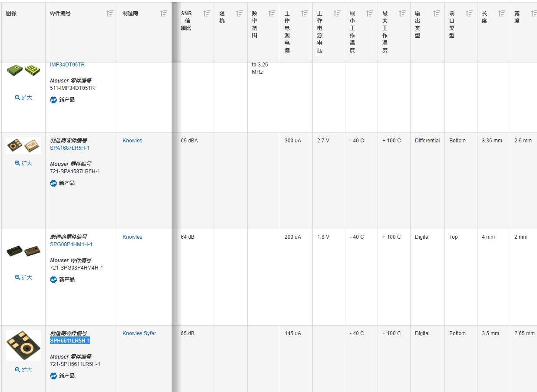Viewport: 537px width, 392px height.
Task: Sort by 零件编号 column icon
Action: (110, 13)
